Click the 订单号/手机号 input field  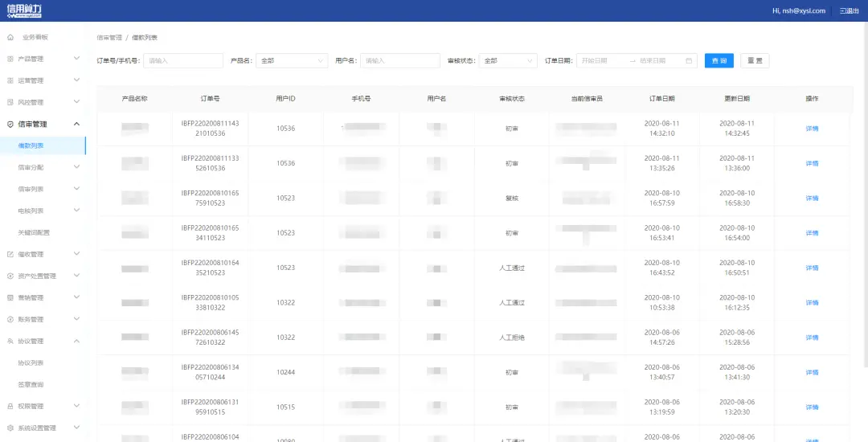[183, 60]
